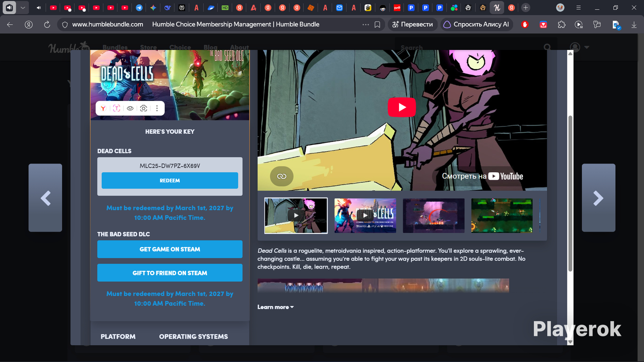Click Спросить Алису AI button
The image size is (644, 362).
point(477,25)
